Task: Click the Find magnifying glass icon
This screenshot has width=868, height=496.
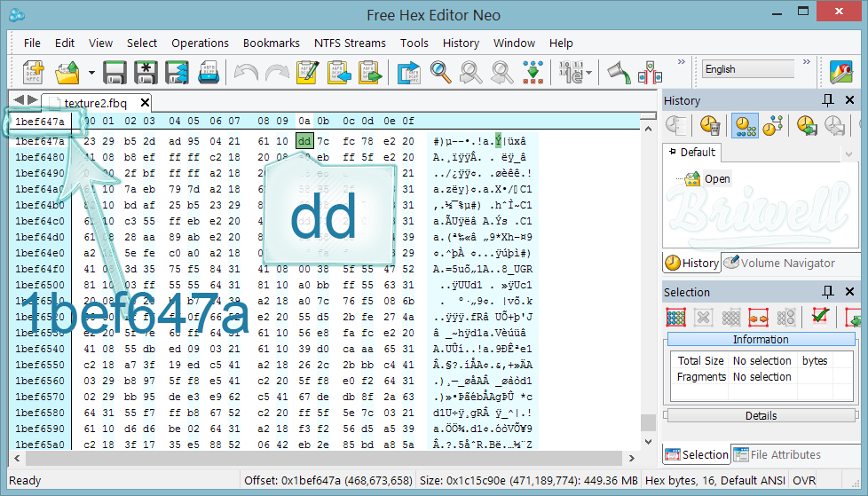Action: coord(440,73)
